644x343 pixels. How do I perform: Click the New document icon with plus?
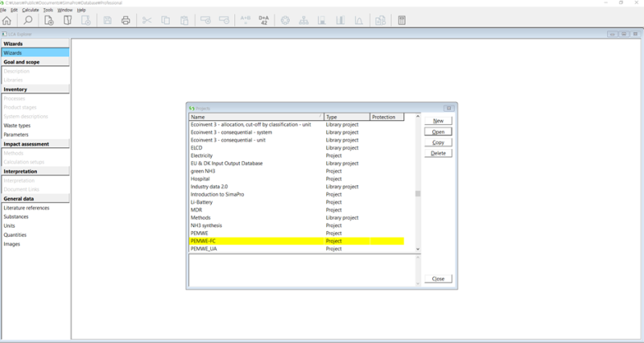(x=49, y=20)
